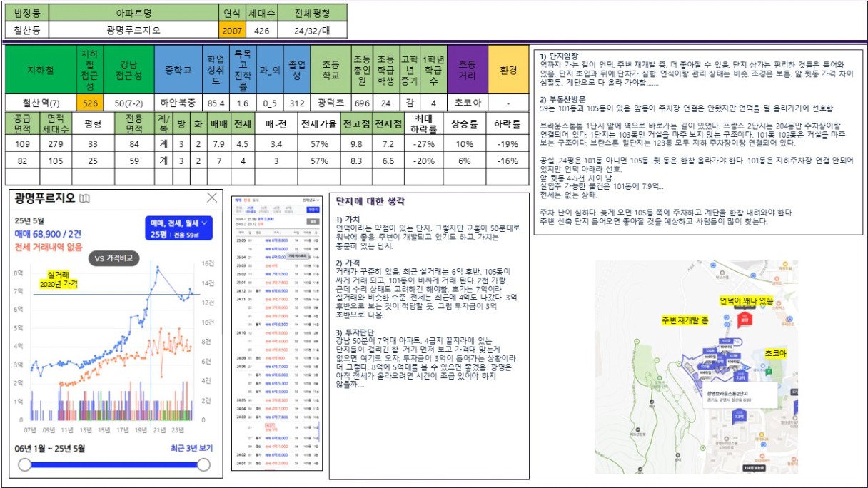Select the purple 초등 거리 header cell

tap(467, 71)
